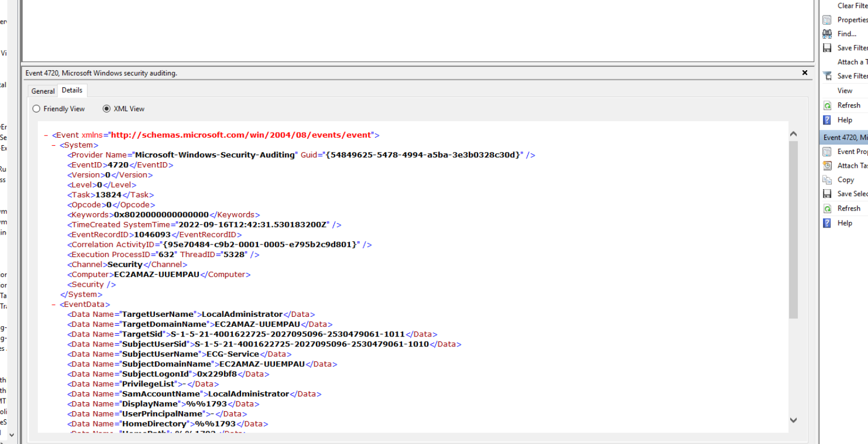Open the View submenu in actions pane
This screenshot has height=444, width=868.
(x=844, y=91)
